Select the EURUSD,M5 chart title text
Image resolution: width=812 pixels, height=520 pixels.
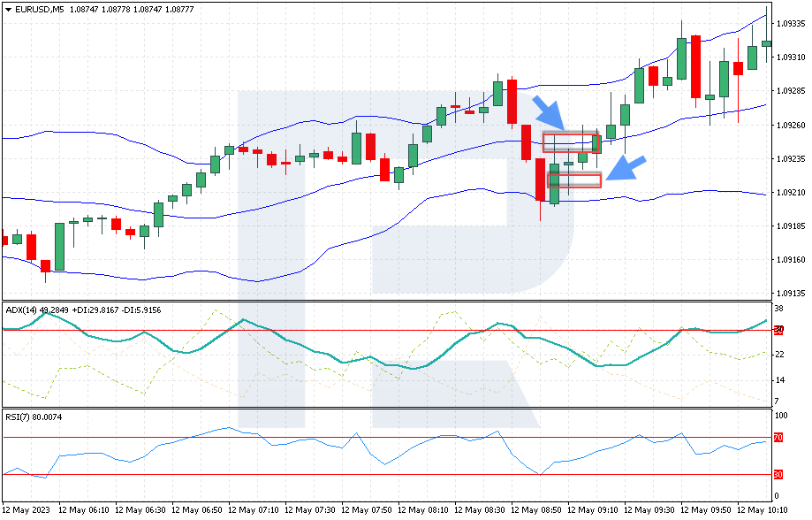point(40,10)
